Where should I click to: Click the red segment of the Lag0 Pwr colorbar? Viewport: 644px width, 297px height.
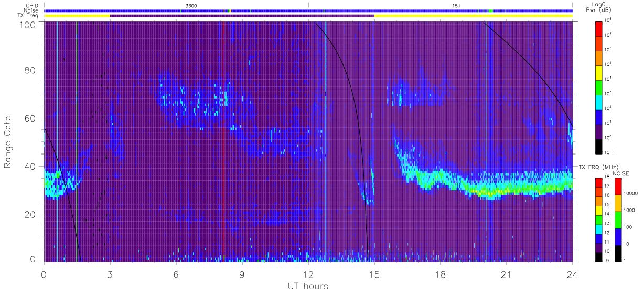click(599, 28)
